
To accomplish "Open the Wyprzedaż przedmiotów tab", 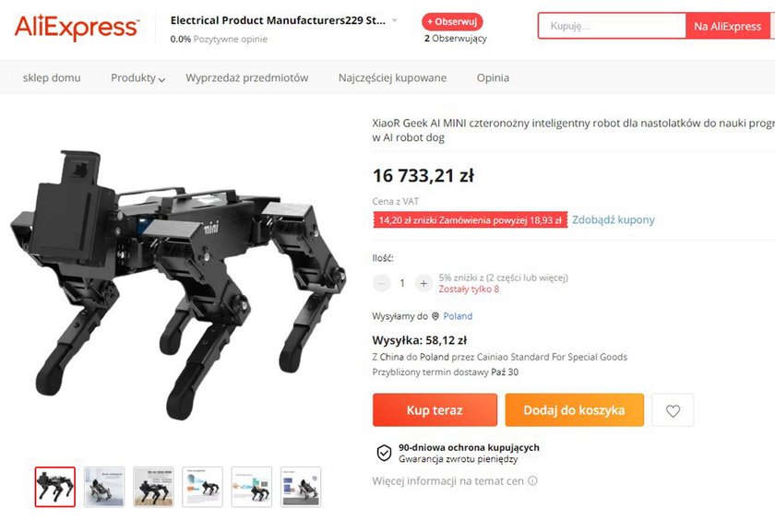I will pyautogui.click(x=246, y=78).
